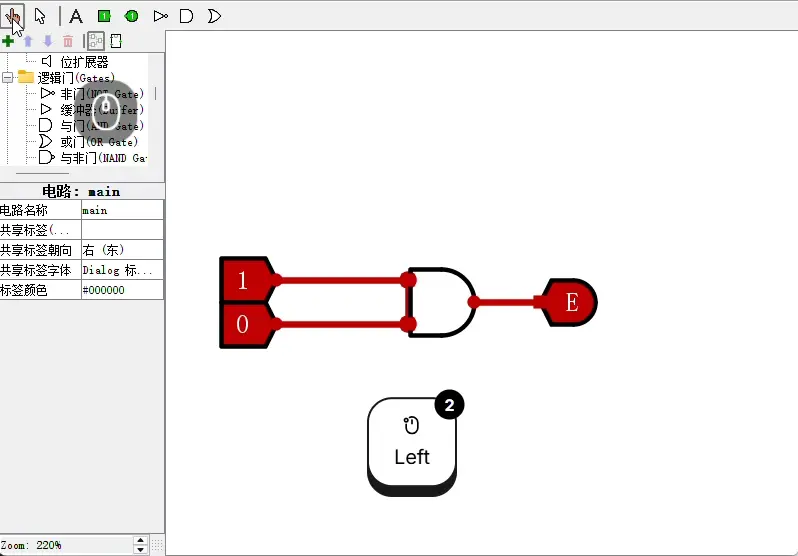Choose the OR gate toolbar icon

214,15
